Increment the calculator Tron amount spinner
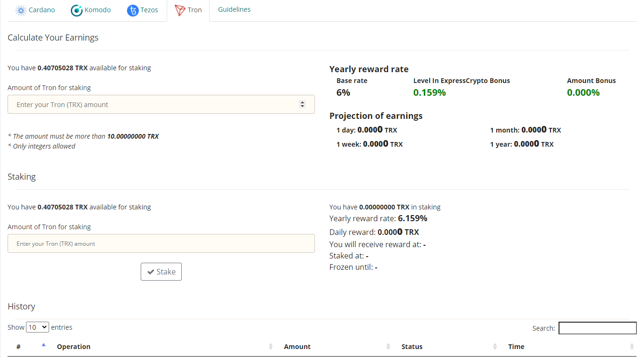Viewport: 644px width, 358px height. (303, 102)
